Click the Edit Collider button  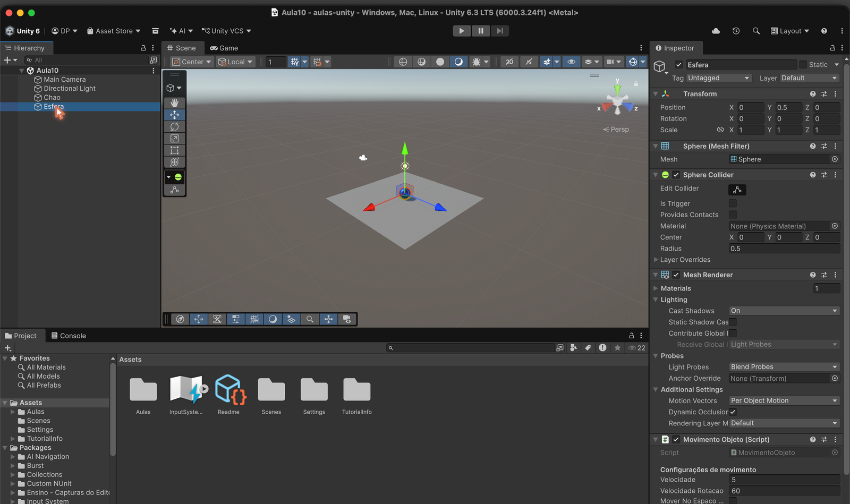737,190
